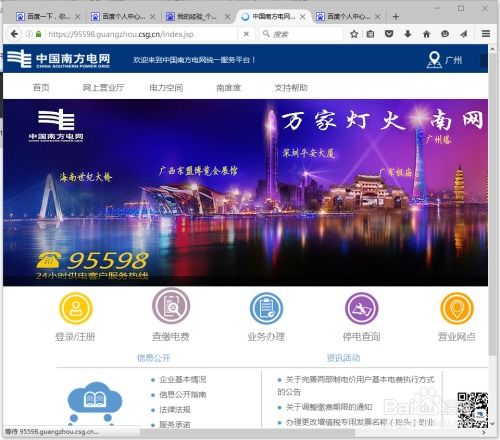Close the 中国南方电网 tab
Image resolution: width=500 pixels, height=440 pixels.
[x=303, y=17]
